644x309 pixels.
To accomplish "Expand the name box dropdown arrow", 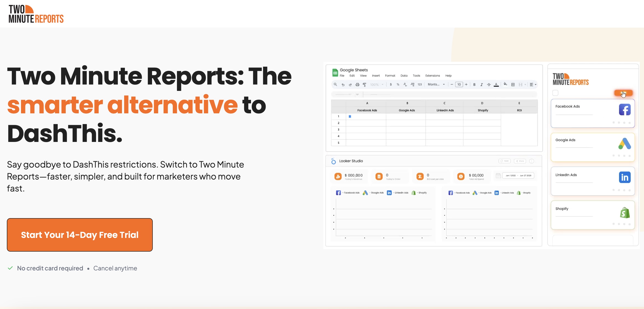I will coord(357,95).
